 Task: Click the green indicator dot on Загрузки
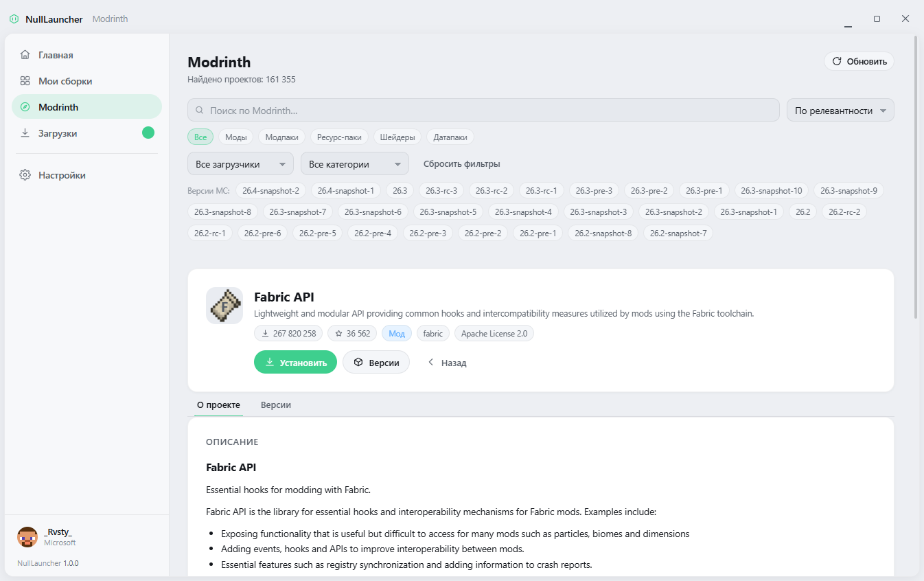pyautogui.click(x=148, y=133)
